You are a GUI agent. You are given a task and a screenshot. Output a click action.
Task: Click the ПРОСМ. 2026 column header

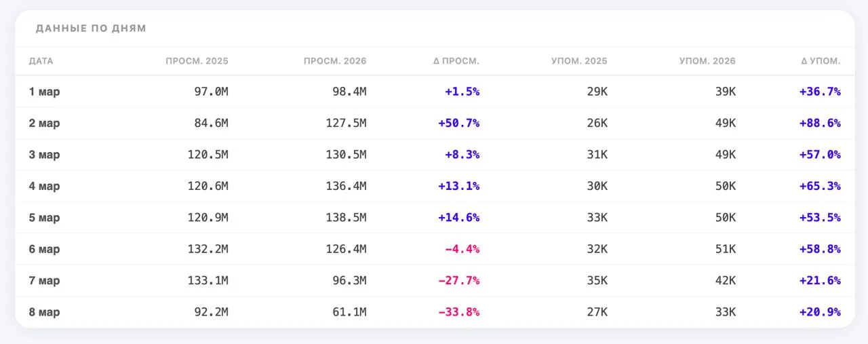tap(335, 61)
